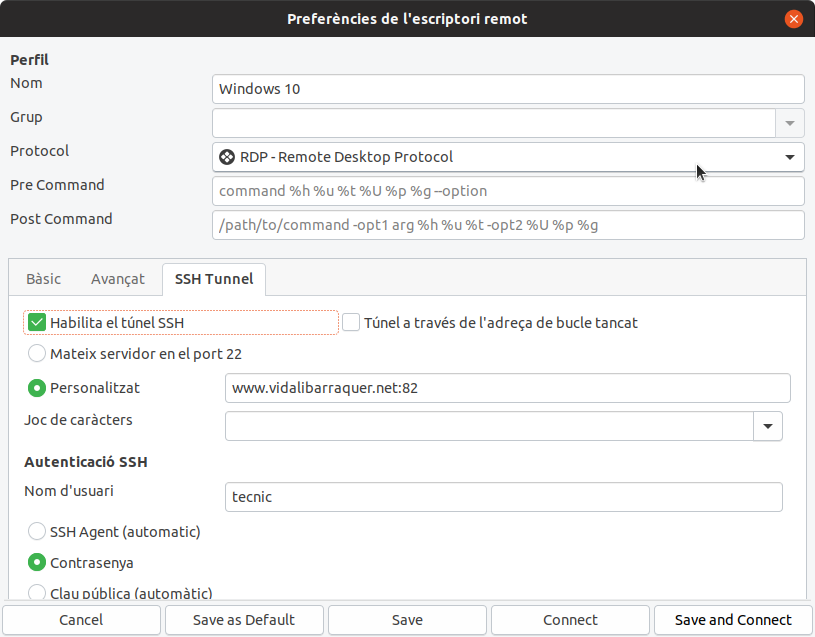This screenshot has width=815, height=637.
Task: Disable the Habilita el túnel SSH checkbox
Action: (37, 323)
